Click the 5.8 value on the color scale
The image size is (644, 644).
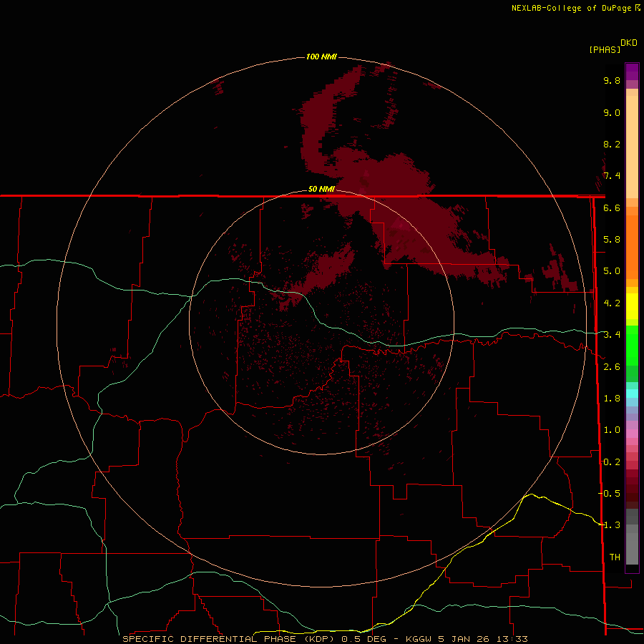click(612, 240)
